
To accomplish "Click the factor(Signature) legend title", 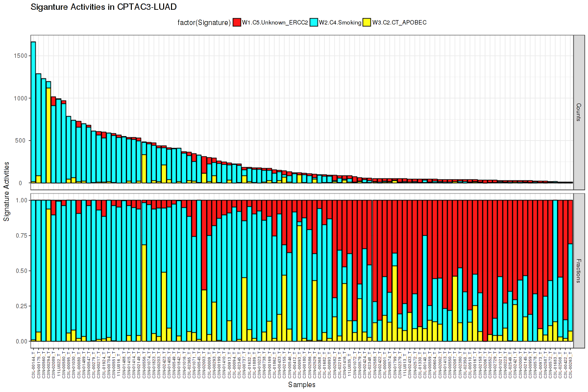I will (204, 22).
